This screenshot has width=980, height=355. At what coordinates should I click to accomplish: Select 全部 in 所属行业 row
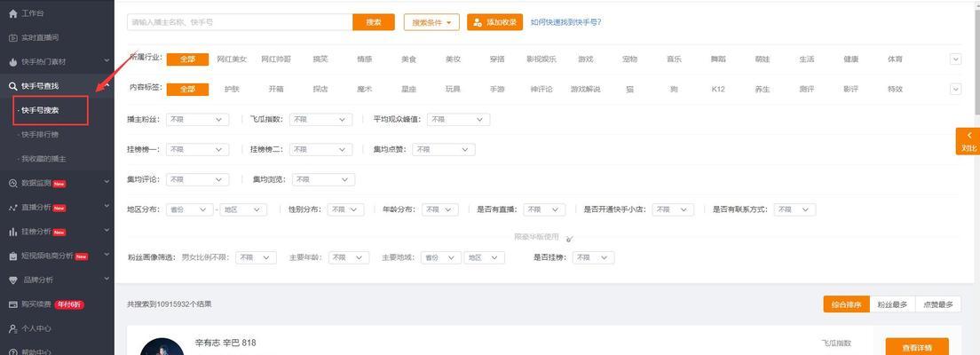tap(187, 59)
